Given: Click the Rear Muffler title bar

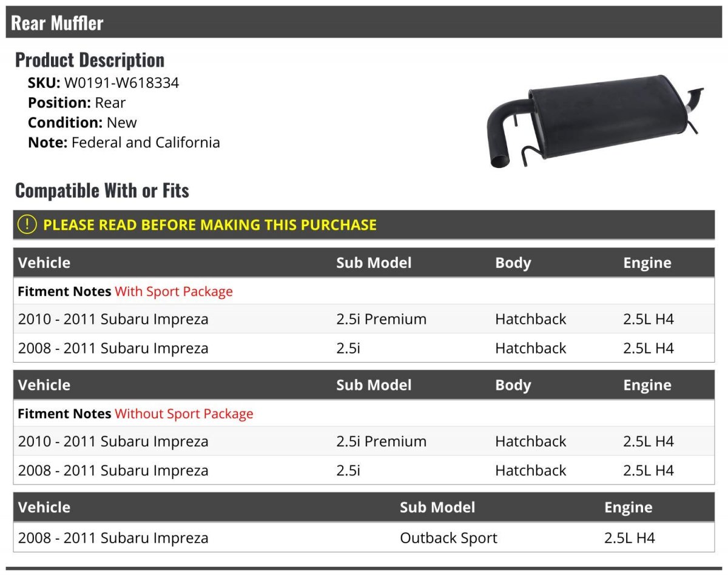Looking at the screenshot, I should coord(364,23).
